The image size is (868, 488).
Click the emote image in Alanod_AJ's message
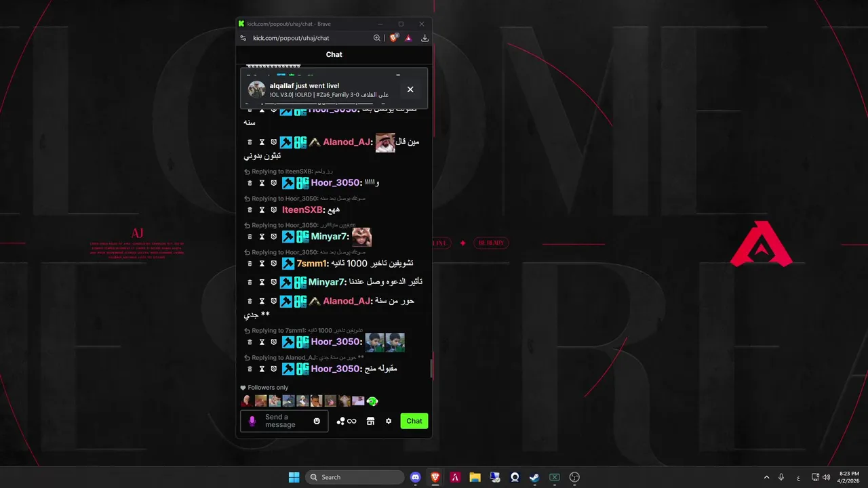(385, 142)
